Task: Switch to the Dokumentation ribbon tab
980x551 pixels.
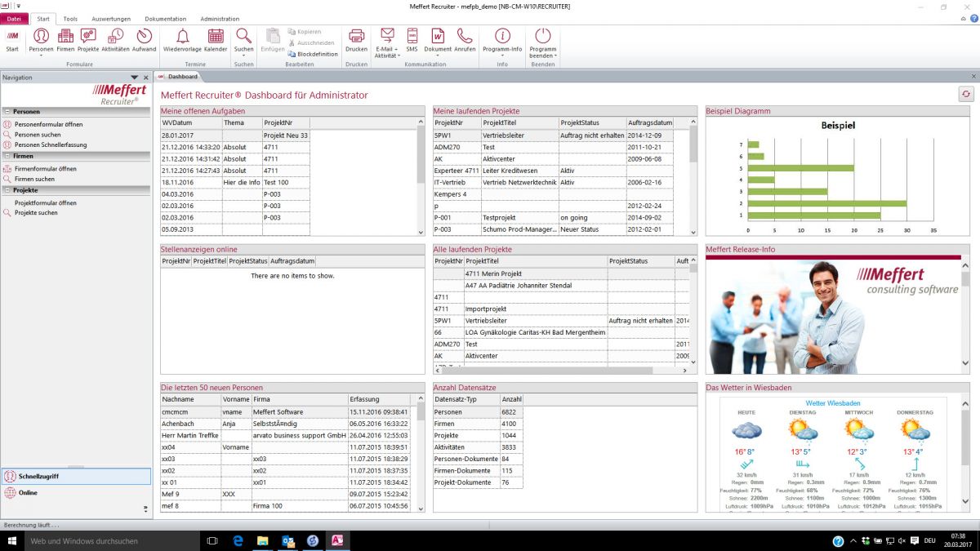Action: 166,19
